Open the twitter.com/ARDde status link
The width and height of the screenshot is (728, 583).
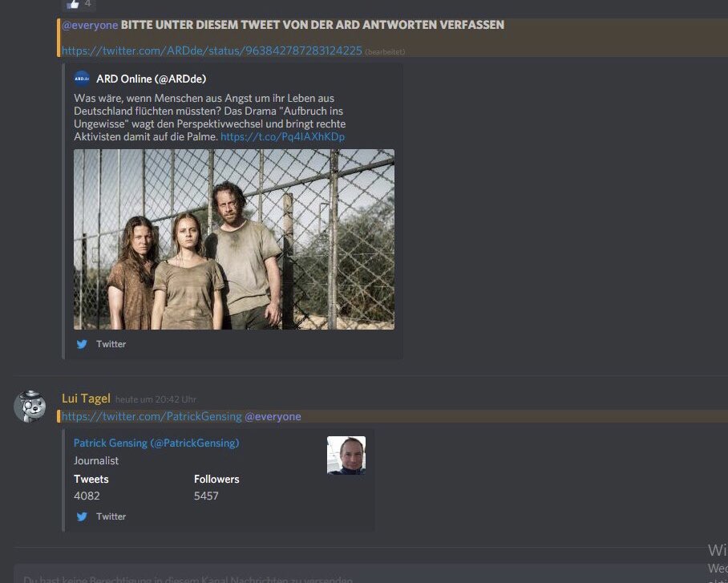tap(212, 51)
